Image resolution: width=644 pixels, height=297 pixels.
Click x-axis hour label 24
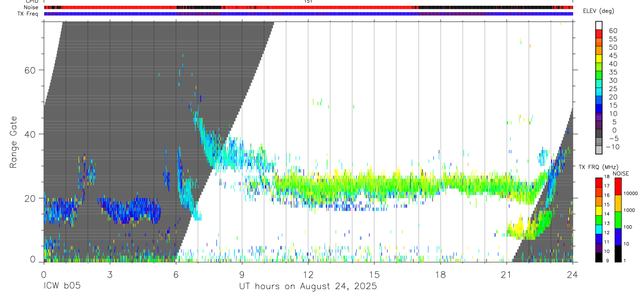573,274
